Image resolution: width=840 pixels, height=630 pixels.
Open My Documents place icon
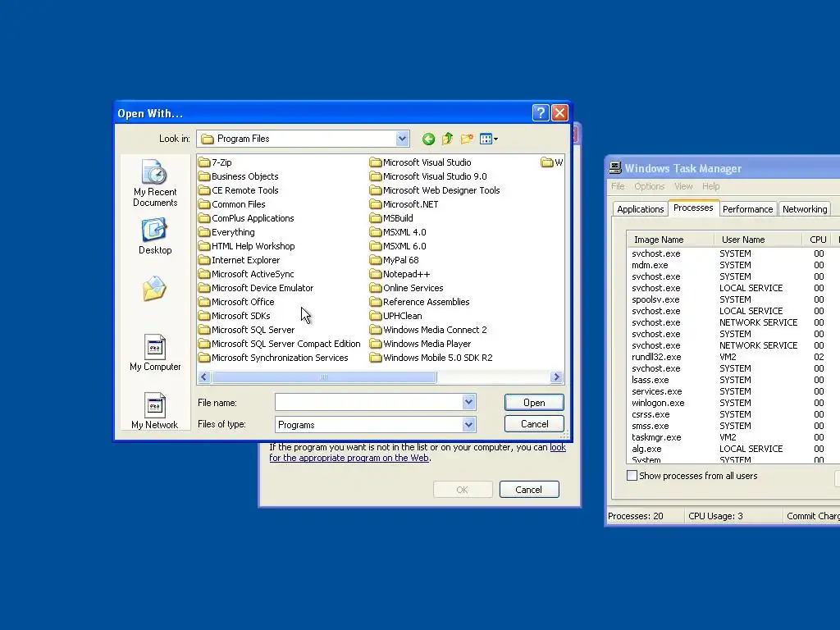pyautogui.click(x=155, y=288)
